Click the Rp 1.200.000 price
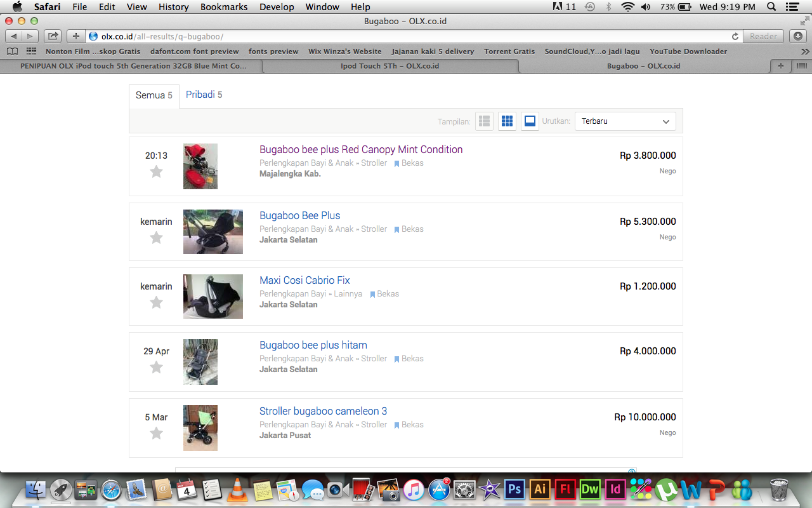Screen dimensions: 812x508 click(x=648, y=286)
